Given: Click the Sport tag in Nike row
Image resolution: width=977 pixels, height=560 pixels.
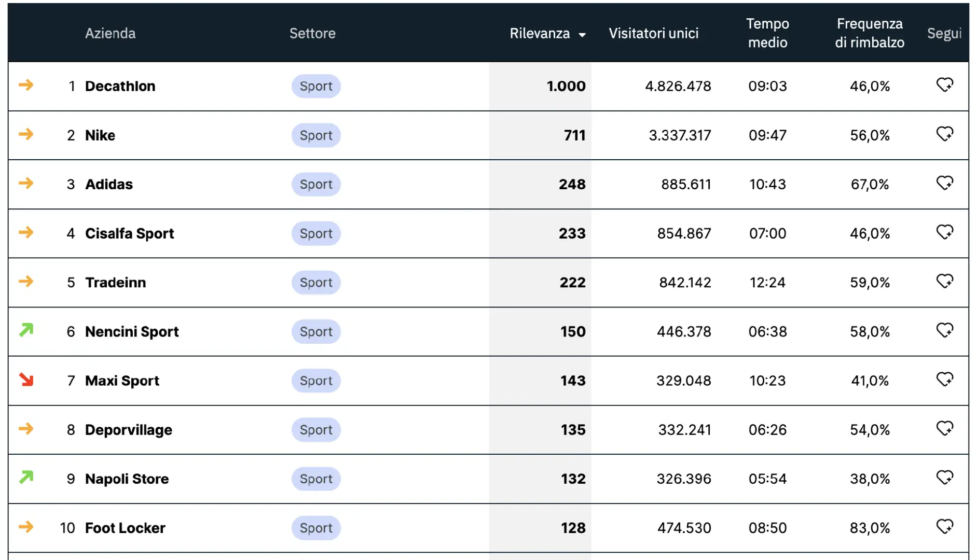Looking at the screenshot, I should 316,135.
